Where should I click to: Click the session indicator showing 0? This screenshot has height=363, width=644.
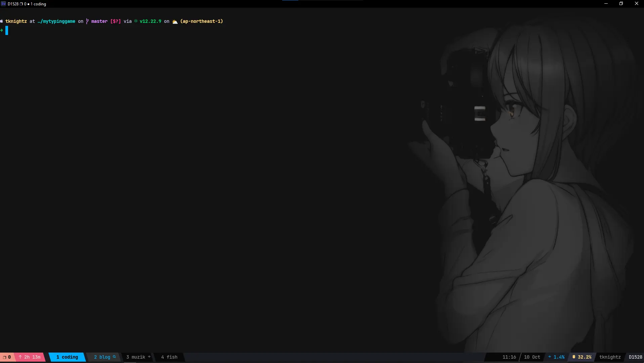pos(7,357)
